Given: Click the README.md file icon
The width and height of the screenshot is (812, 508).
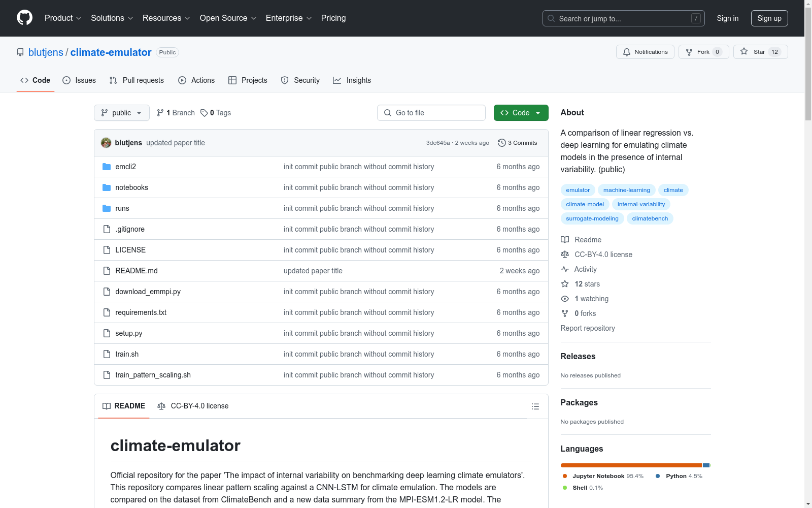Looking at the screenshot, I should pyautogui.click(x=107, y=271).
